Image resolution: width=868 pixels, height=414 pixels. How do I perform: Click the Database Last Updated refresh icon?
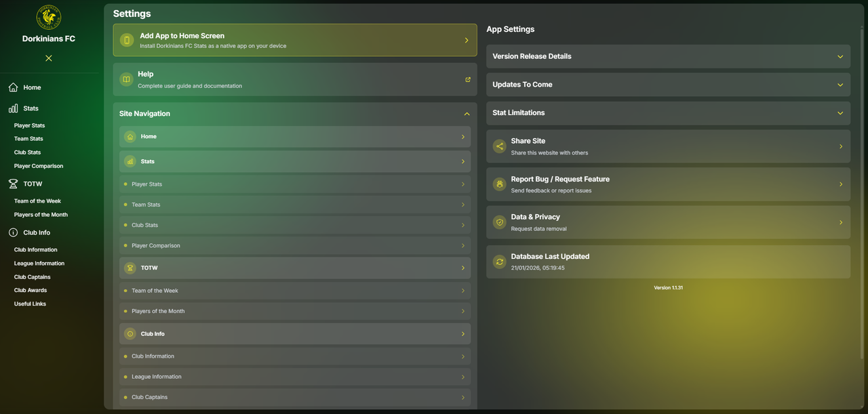click(500, 262)
